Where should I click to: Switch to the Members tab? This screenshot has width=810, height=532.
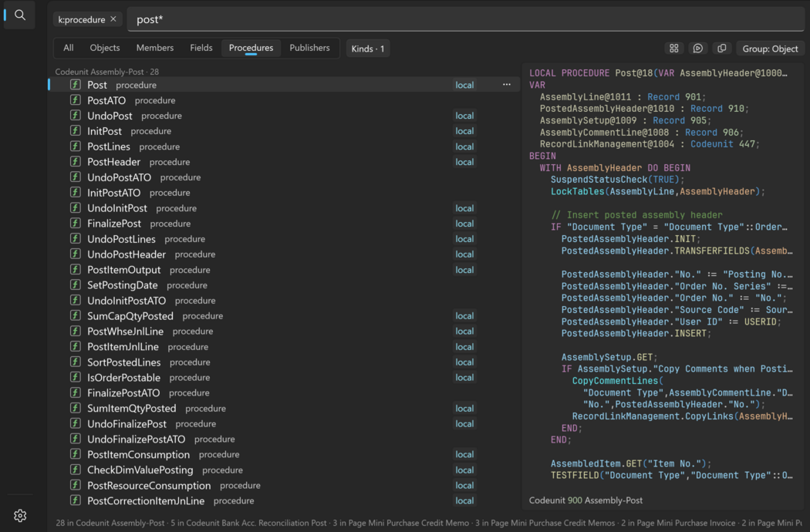click(155, 48)
